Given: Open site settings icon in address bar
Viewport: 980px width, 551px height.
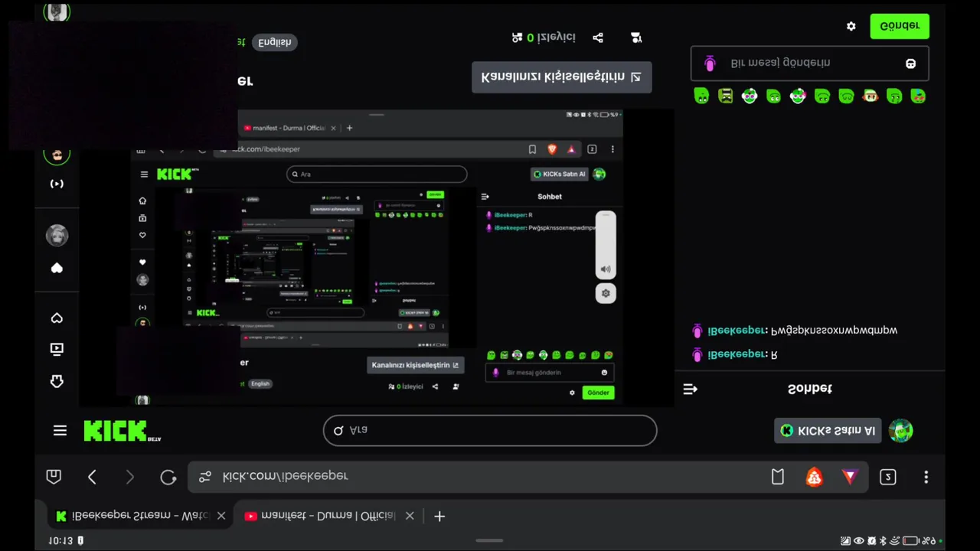Looking at the screenshot, I should pyautogui.click(x=204, y=477).
